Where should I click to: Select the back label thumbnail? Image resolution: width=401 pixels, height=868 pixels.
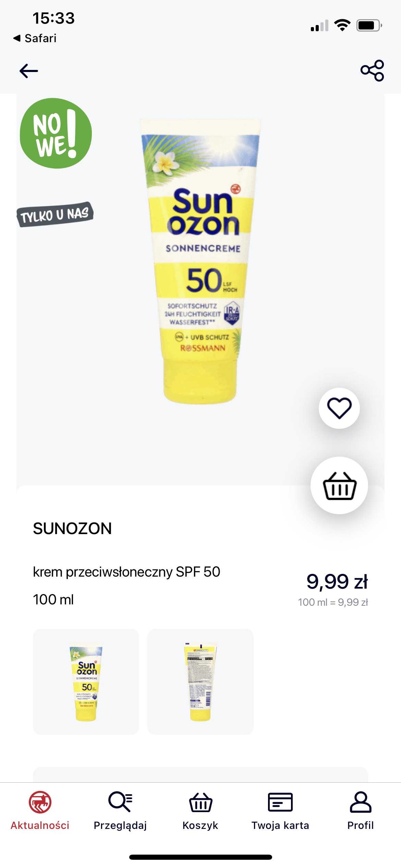tap(200, 682)
